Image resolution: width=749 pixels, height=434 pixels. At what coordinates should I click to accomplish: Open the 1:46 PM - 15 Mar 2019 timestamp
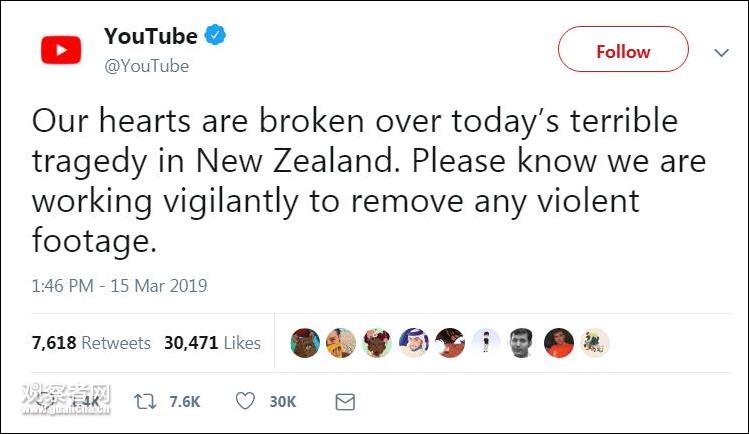pyautogui.click(x=120, y=286)
